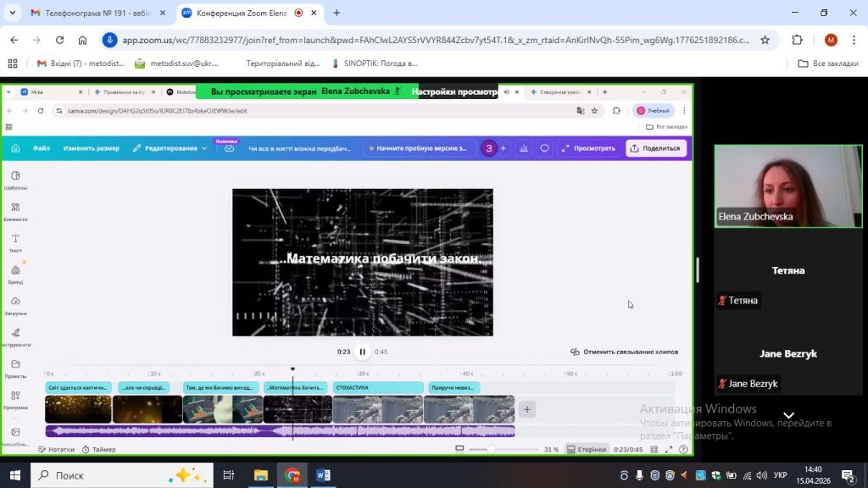Click the Canva home icon
The width and height of the screenshot is (868, 488).
click(x=15, y=148)
